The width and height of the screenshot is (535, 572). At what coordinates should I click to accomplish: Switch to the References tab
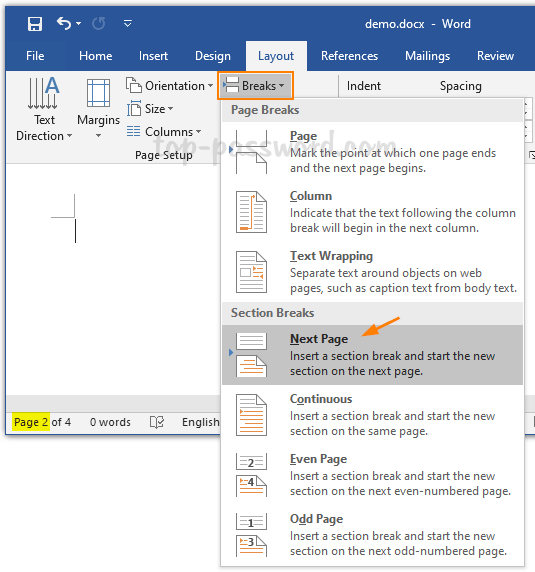tap(349, 56)
